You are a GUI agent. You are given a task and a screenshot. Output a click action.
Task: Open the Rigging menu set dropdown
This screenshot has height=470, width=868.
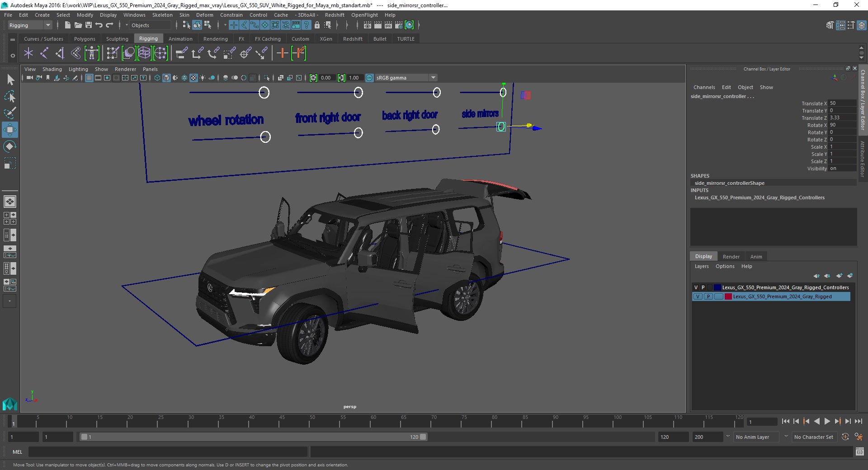pos(30,25)
